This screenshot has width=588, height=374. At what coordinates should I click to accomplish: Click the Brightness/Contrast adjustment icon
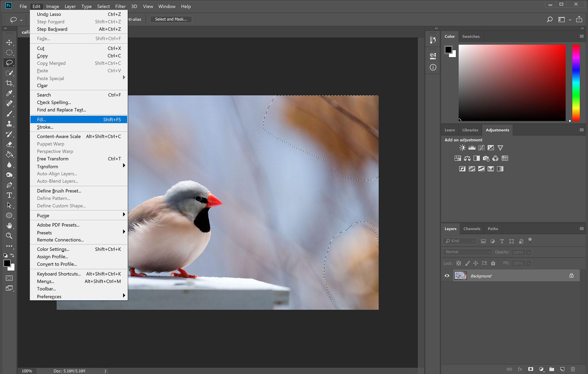(463, 147)
